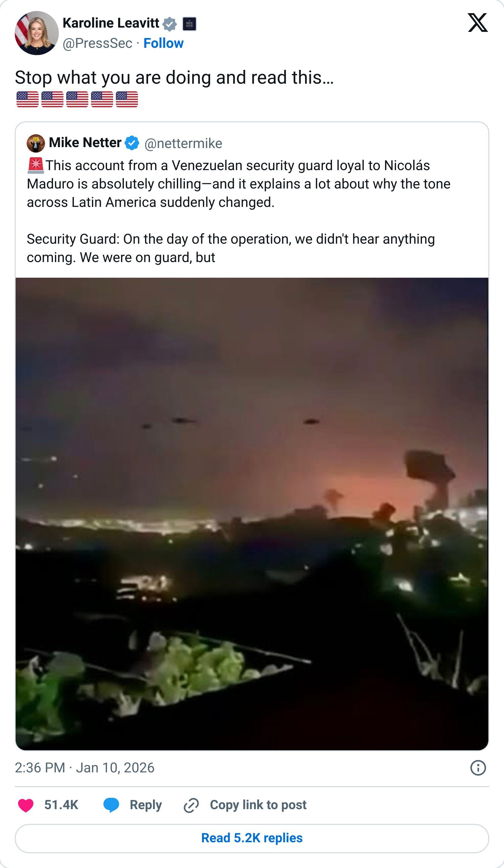The width and height of the screenshot is (504, 868).
Task: Like the post with the heart icon
Action: pos(26,805)
